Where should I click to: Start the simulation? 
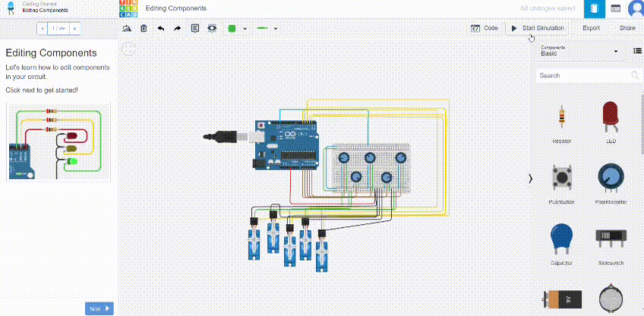pyautogui.click(x=538, y=28)
